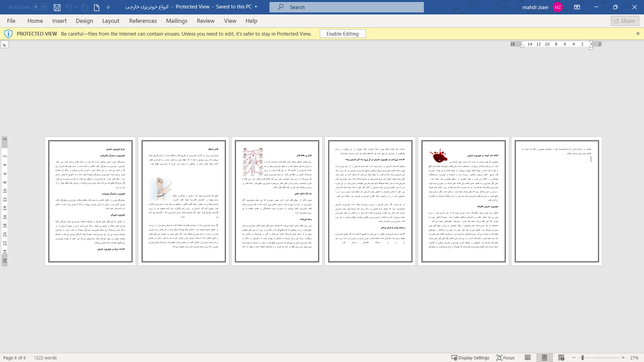Click the zoom out minus button
Screen dimensions: 644x362
tap(574, 358)
